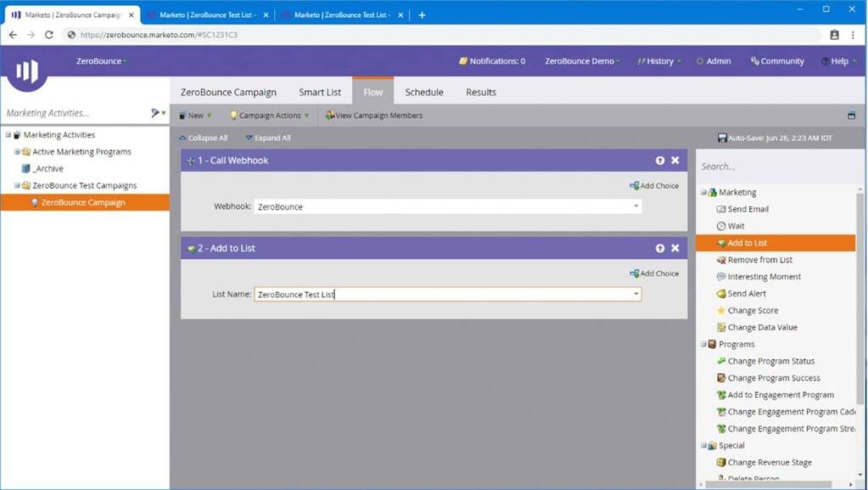The image size is (868, 490).
Task: Add Choice to Add to List step
Action: [x=654, y=273]
